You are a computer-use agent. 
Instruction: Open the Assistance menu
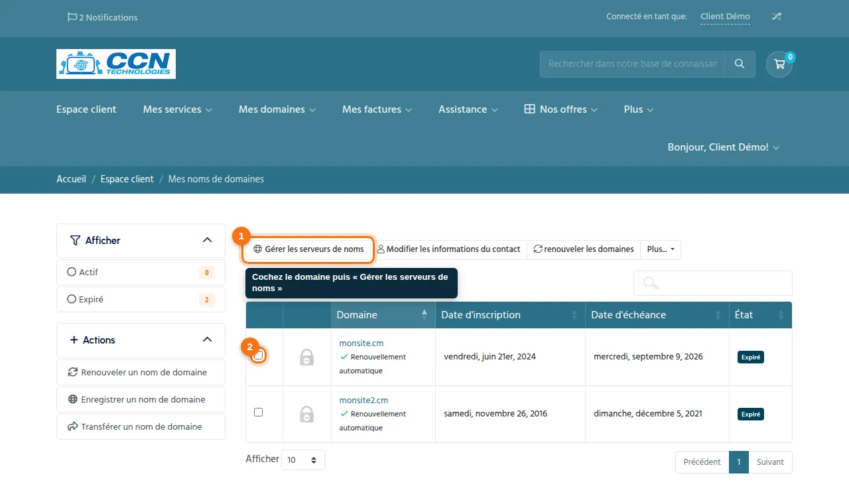pyautogui.click(x=468, y=109)
